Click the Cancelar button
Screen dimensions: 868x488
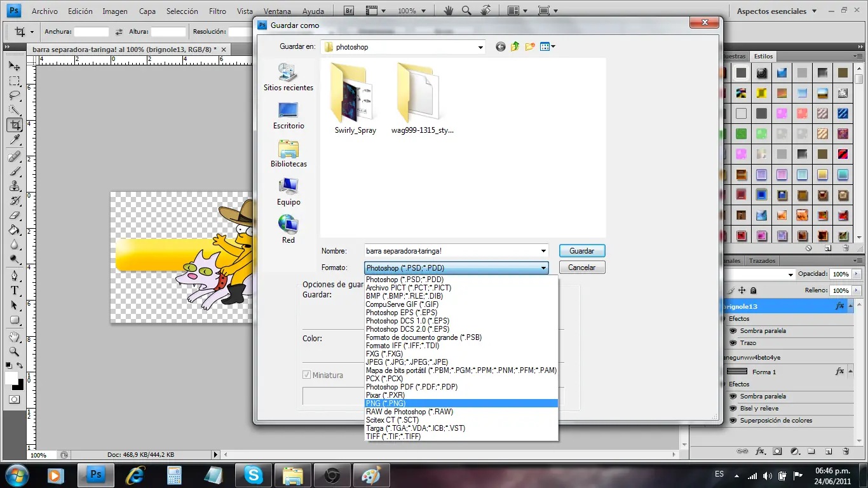point(582,268)
